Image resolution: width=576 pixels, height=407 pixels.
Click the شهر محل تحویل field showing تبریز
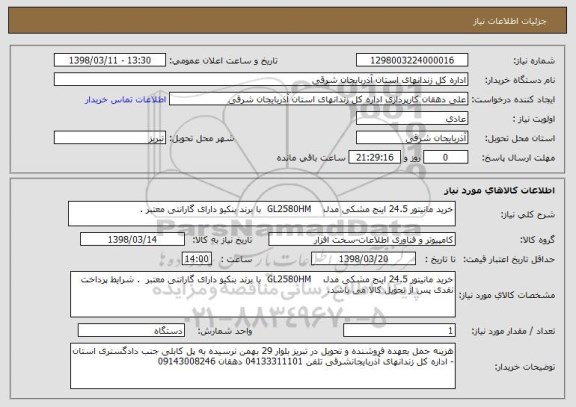[110, 138]
